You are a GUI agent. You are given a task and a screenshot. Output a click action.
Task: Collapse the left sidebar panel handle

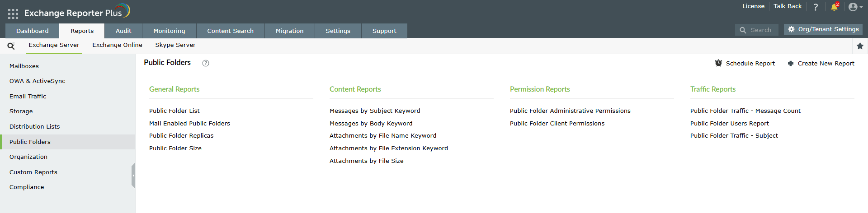[x=133, y=176]
